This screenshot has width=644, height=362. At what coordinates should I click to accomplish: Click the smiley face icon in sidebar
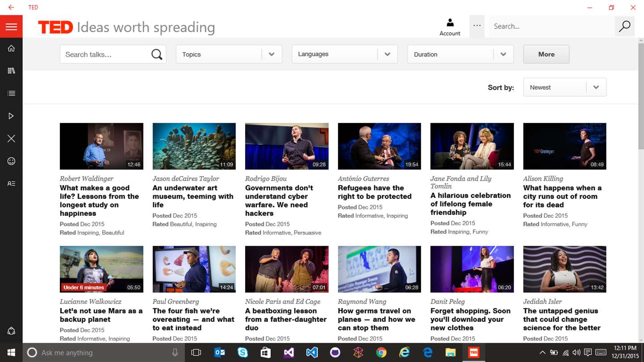coord(11,161)
